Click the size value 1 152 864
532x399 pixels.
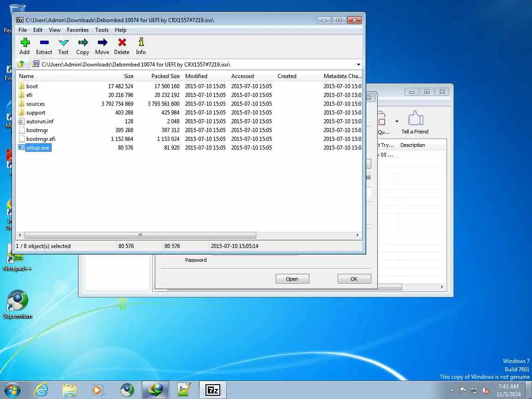[122, 139]
